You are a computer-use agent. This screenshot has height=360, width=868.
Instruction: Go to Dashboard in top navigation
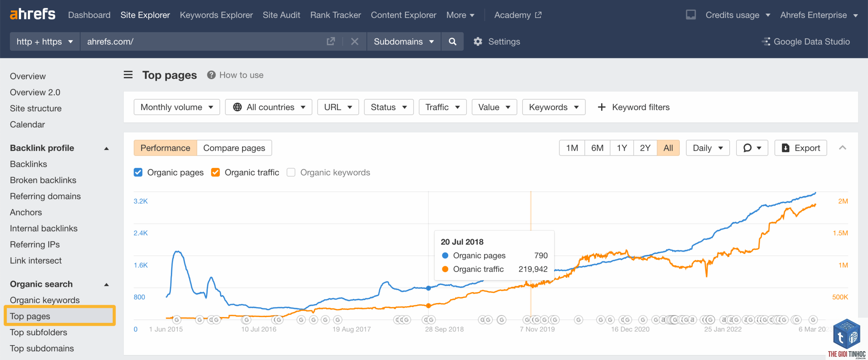point(89,15)
